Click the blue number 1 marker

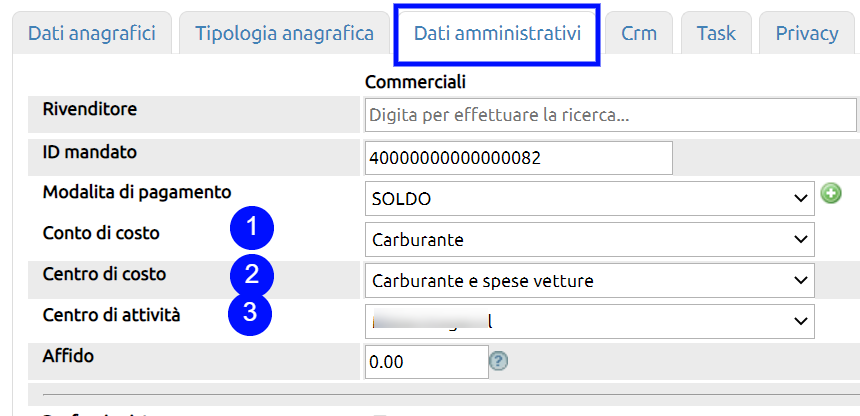252,229
